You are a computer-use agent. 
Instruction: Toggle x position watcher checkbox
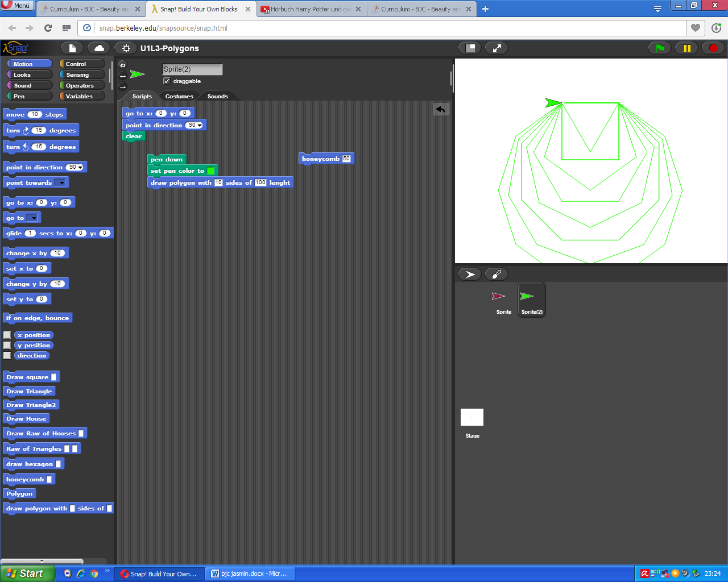tap(7, 335)
